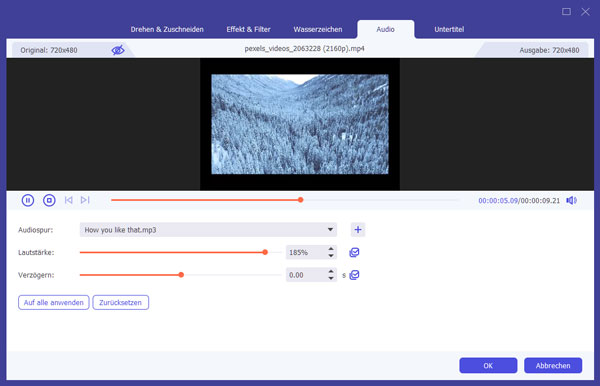Jump to next frame
Screen dimensions: 600x386
point(85,200)
